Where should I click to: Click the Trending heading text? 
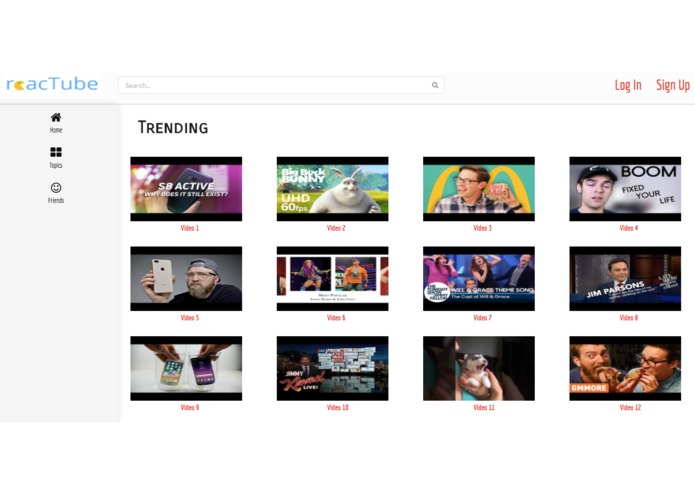pyautogui.click(x=173, y=128)
